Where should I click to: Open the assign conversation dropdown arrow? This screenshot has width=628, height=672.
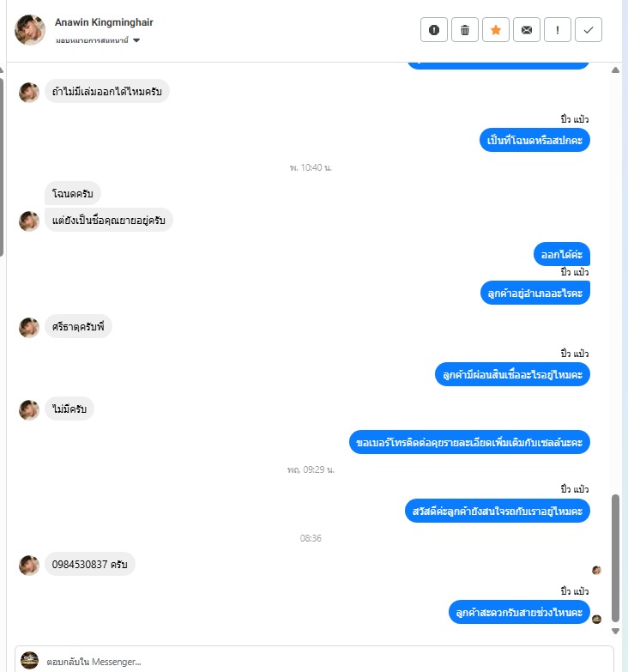click(x=136, y=40)
